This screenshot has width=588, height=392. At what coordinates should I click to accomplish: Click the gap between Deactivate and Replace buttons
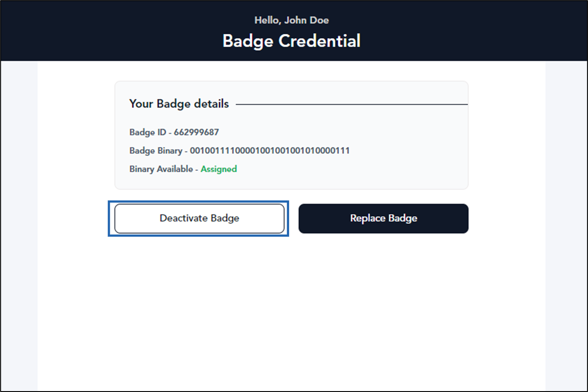(x=291, y=218)
